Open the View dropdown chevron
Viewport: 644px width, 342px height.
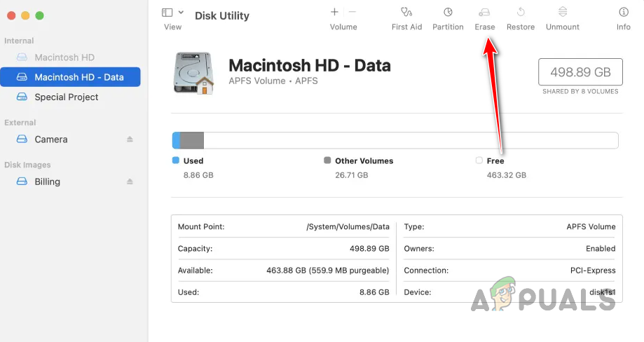[181, 13]
